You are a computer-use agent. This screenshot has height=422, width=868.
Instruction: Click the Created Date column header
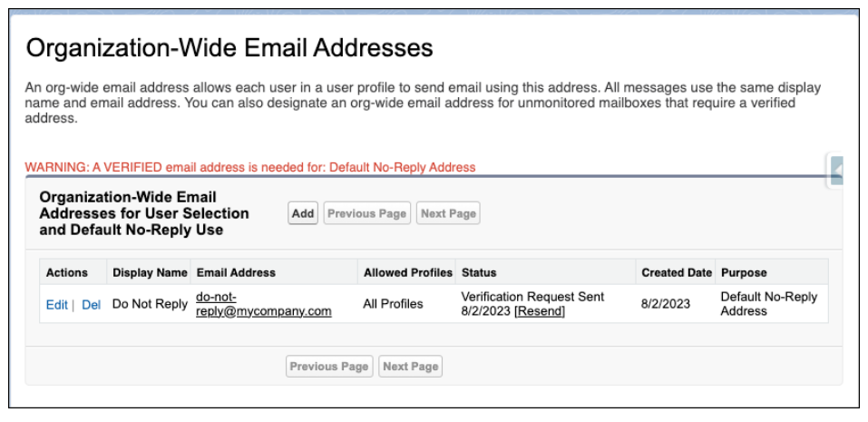click(676, 272)
